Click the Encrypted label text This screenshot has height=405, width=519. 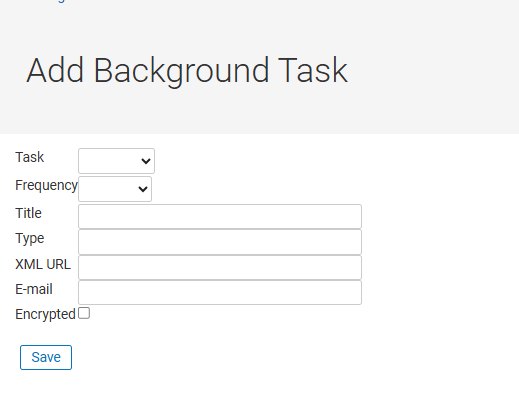pyautogui.click(x=46, y=314)
